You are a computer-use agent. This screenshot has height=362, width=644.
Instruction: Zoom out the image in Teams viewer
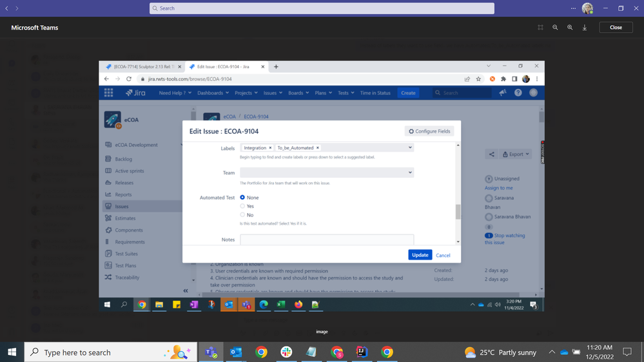[555, 28]
